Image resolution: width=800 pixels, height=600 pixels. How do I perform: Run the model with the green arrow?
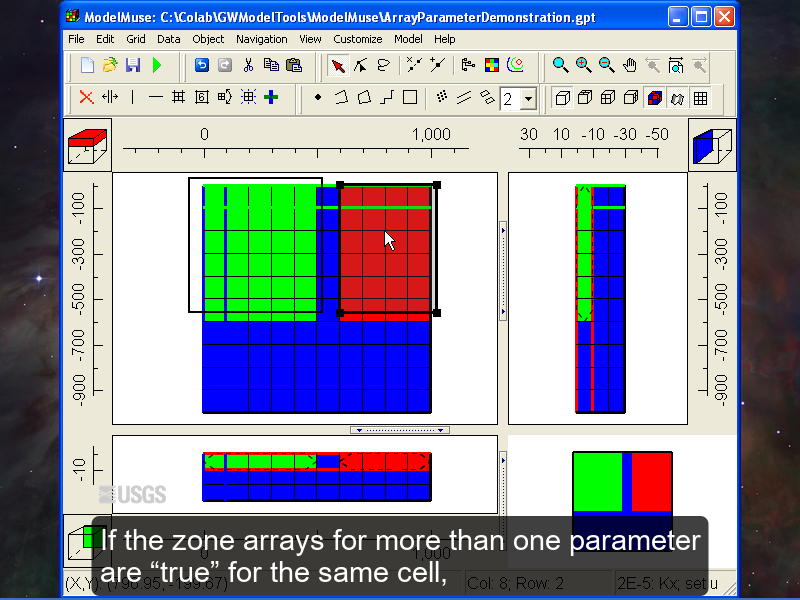tap(155, 65)
